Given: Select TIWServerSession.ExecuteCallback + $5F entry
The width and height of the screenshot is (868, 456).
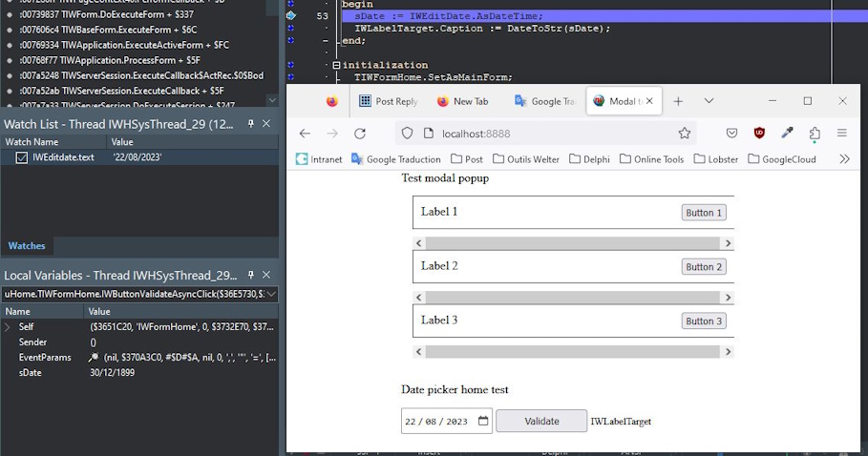Looking at the screenshot, I should click(122, 91).
